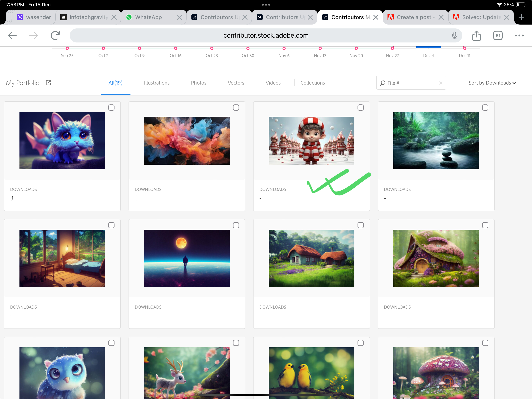
Task: Check the candy-striped boy image for selection
Action: pyautogui.click(x=360, y=108)
